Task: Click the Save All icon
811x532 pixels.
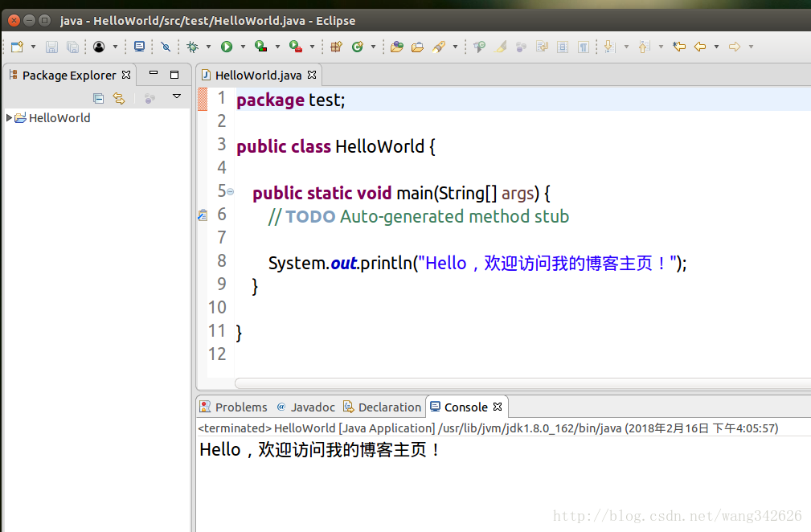Action: click(73, 47)
